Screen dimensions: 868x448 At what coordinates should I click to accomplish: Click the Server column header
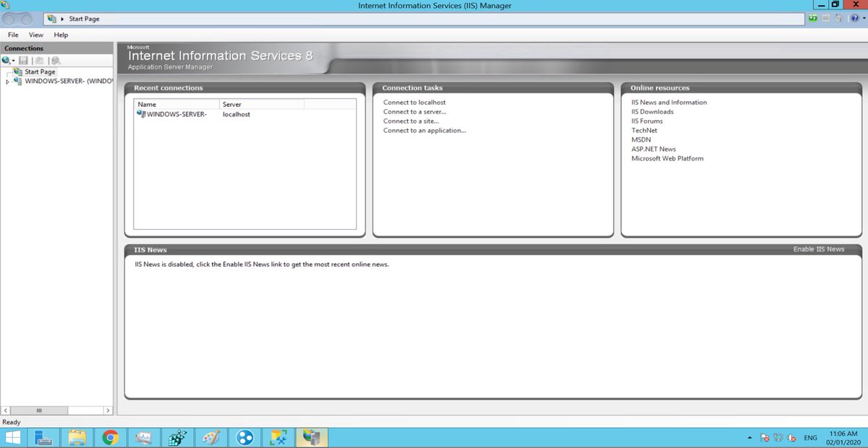click(262, 104)
